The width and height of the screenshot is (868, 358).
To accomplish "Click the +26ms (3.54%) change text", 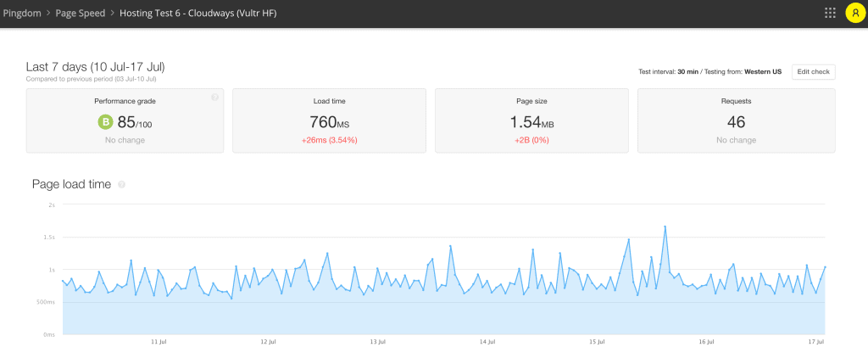I will coord(330,140).
